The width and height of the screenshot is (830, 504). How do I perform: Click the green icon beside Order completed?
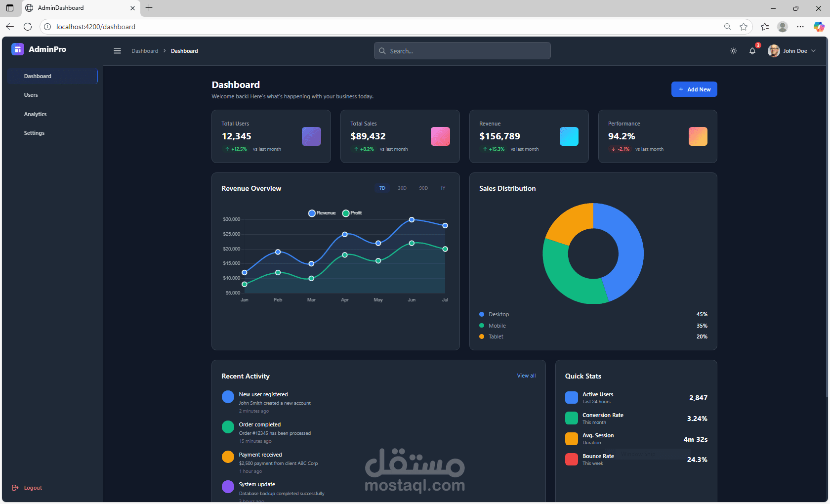coord(228,427)
